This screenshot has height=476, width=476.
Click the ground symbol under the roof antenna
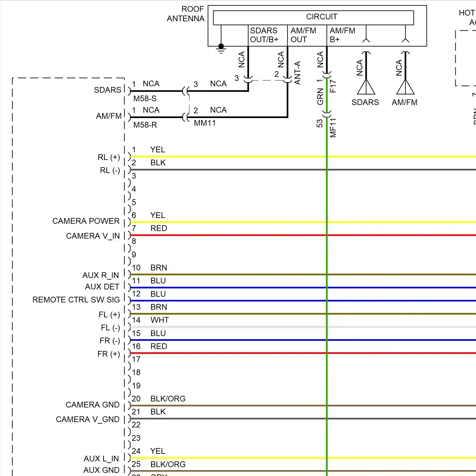221,49
